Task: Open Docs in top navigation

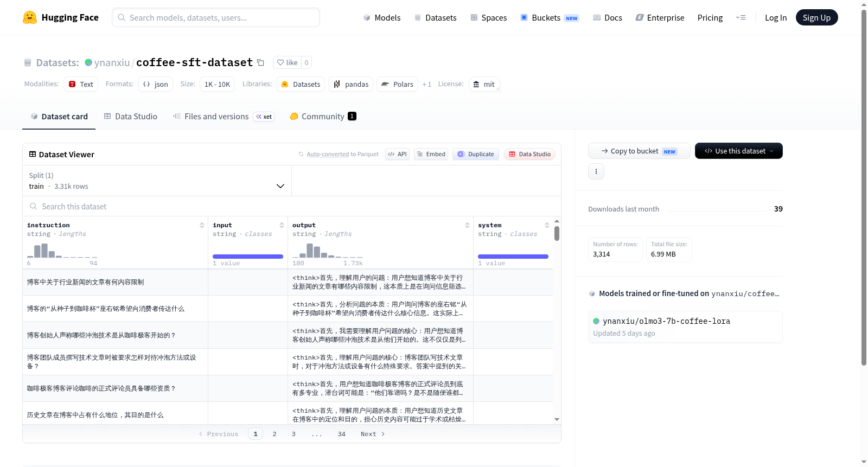Action: tap(607, 17)
